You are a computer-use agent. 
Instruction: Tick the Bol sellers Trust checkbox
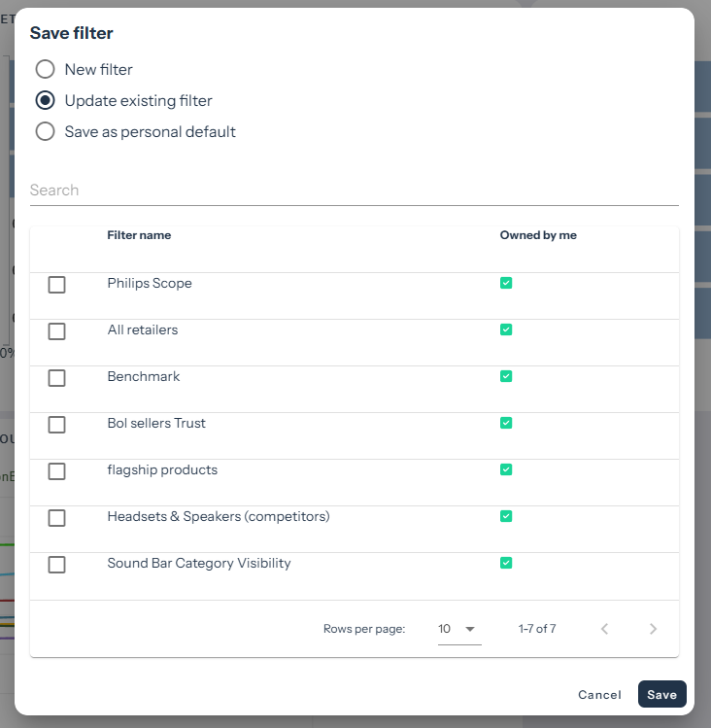[x=57, y=425]
